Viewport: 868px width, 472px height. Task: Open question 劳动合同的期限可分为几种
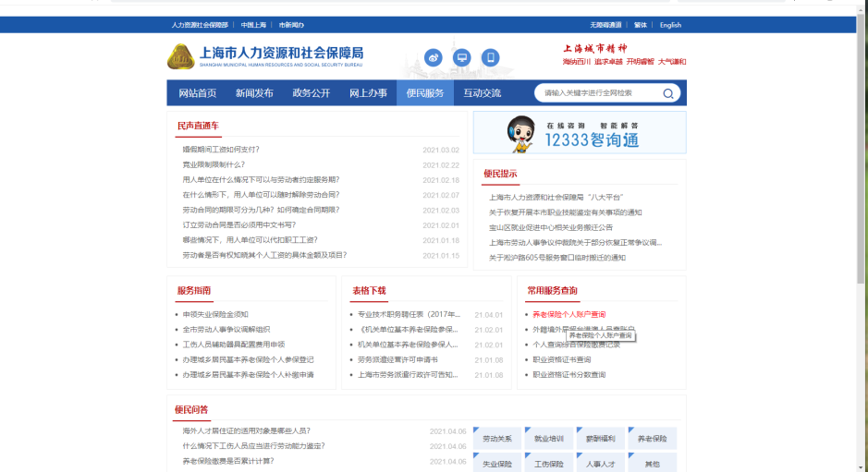coord(261,210)
